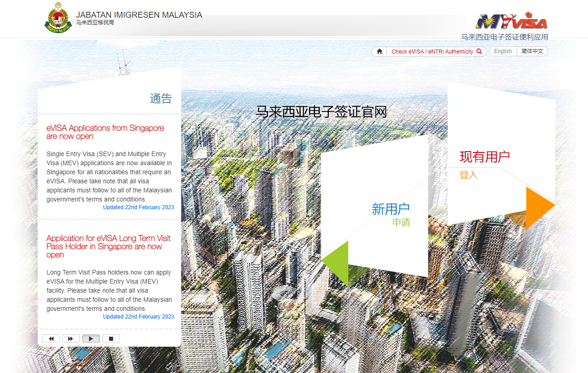Rewind the announcements ticker

click(x=51, y=339)
